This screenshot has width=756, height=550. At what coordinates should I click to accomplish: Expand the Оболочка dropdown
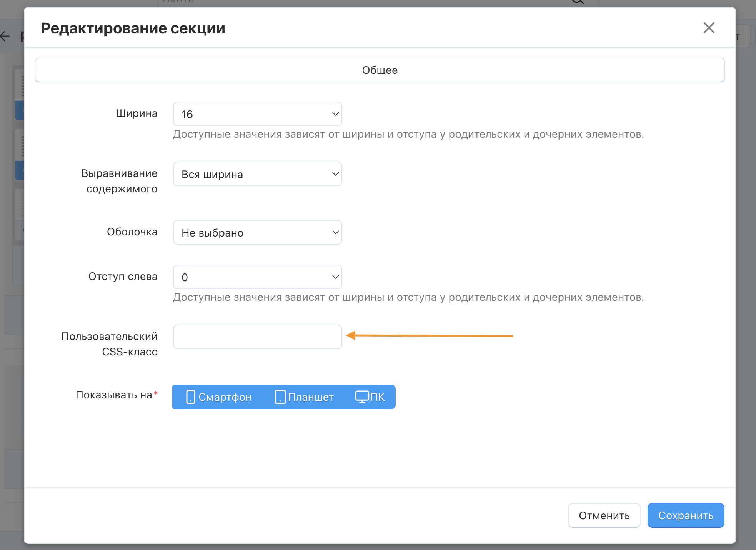coord(257,233)
